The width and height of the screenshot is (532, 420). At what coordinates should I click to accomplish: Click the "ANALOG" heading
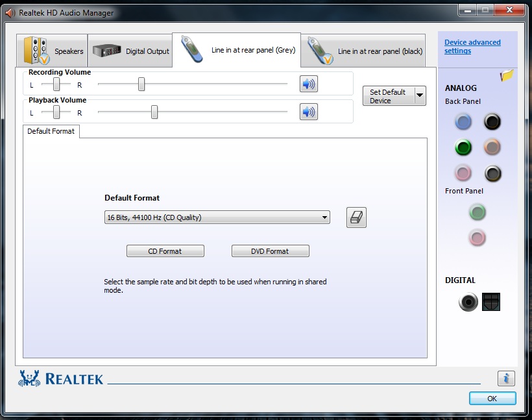pyautogui.click(x=461, y=88)
